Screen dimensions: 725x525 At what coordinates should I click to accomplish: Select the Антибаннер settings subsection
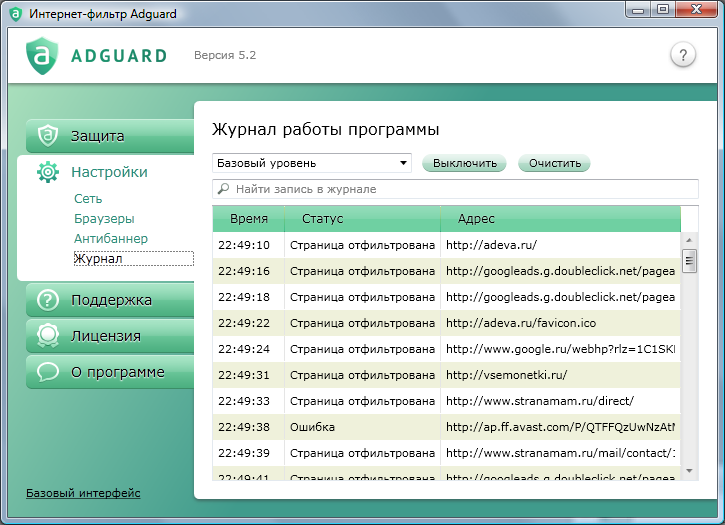pyautogui.click(x=111, y=238)
